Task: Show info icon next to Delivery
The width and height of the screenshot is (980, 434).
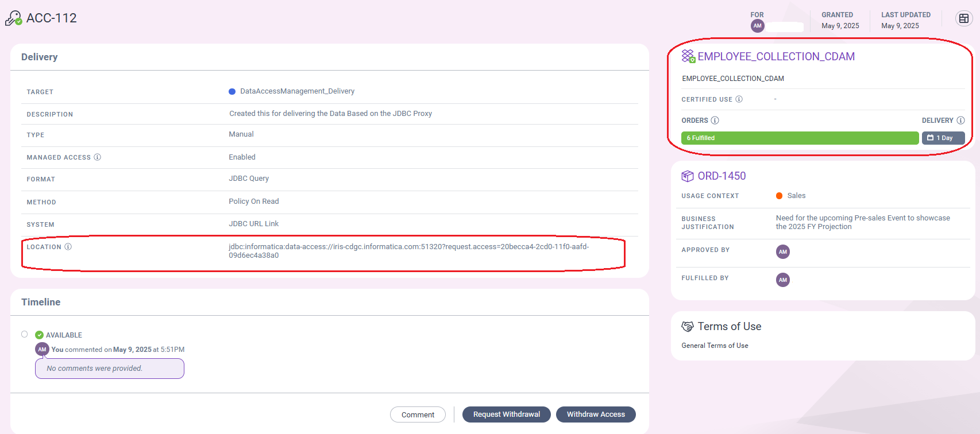Action: [x=960, y=121]
